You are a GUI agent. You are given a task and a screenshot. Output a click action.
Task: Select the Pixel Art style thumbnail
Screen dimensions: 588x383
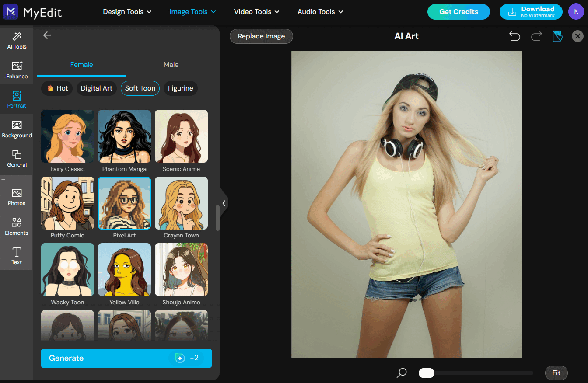point(124,203)
